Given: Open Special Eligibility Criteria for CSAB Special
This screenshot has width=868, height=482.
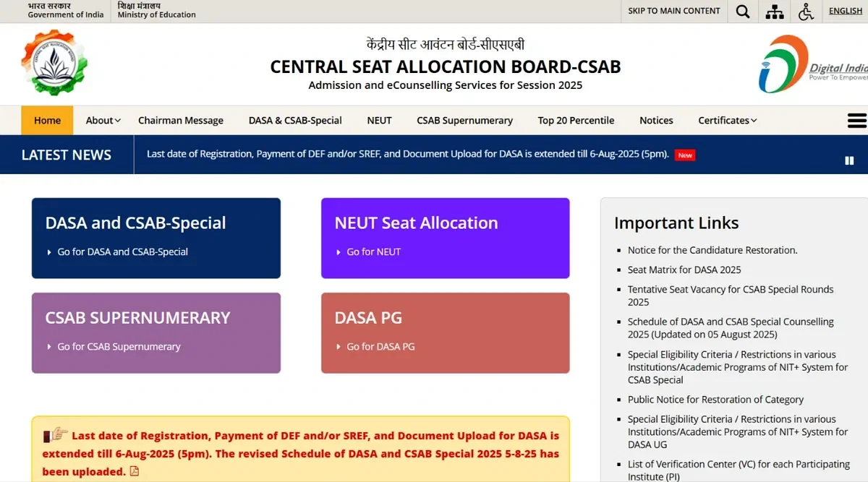Looking at the screenshot, I should pyautogui.click(x=738, y=367).
